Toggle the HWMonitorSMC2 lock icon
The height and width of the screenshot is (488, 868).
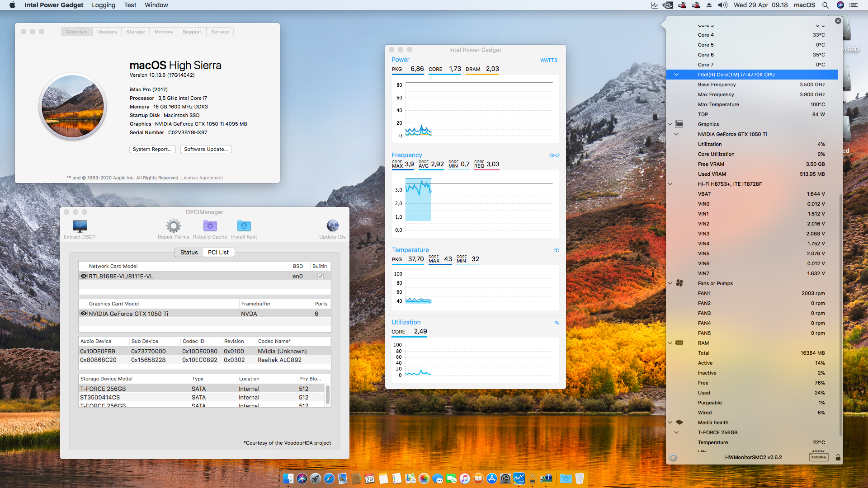838,457
